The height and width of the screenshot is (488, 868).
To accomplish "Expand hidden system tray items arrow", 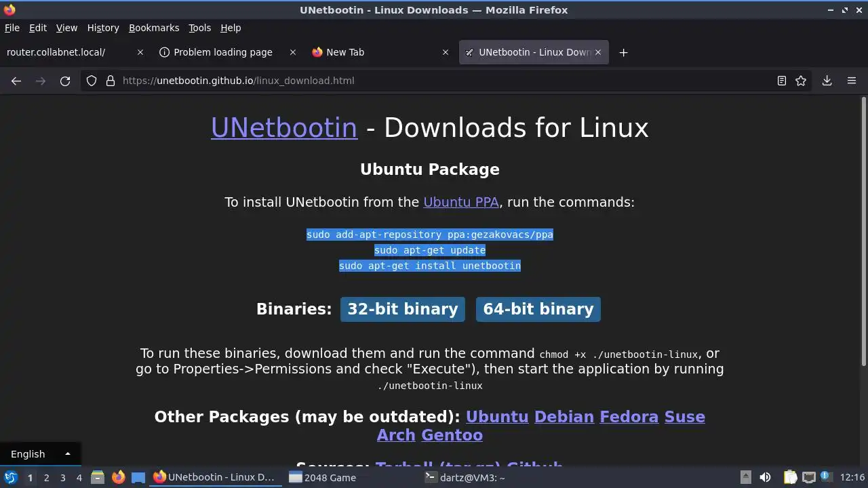I will point(745,477).
